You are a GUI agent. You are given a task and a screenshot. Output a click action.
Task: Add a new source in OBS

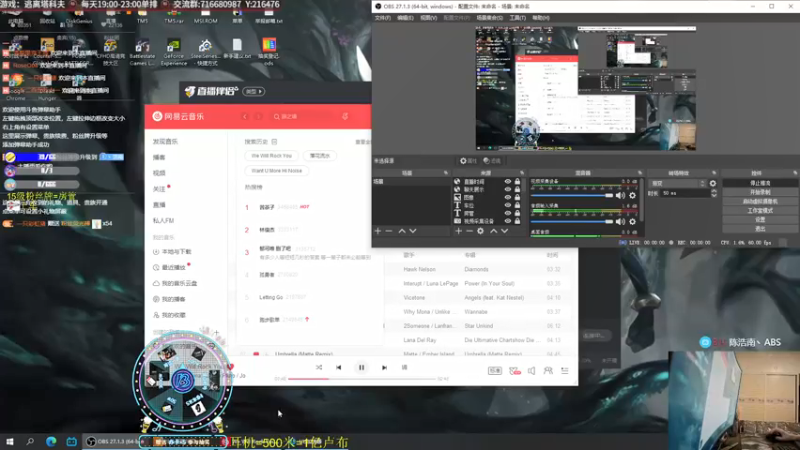458,231
